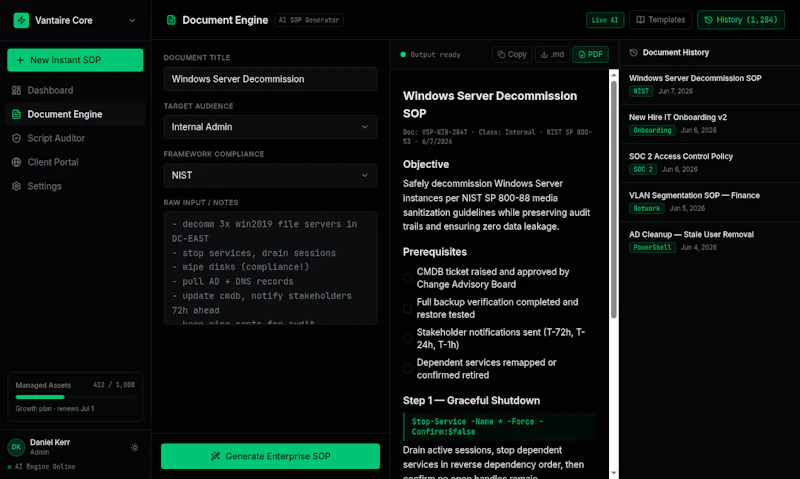
Task: Open the Templates library
Action: click(x=661, y=20)
